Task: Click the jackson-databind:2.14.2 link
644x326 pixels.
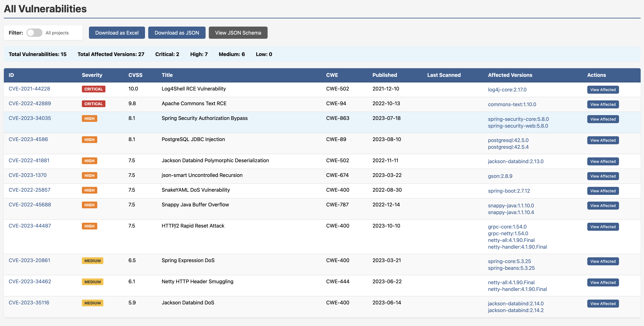Action: 515,310
